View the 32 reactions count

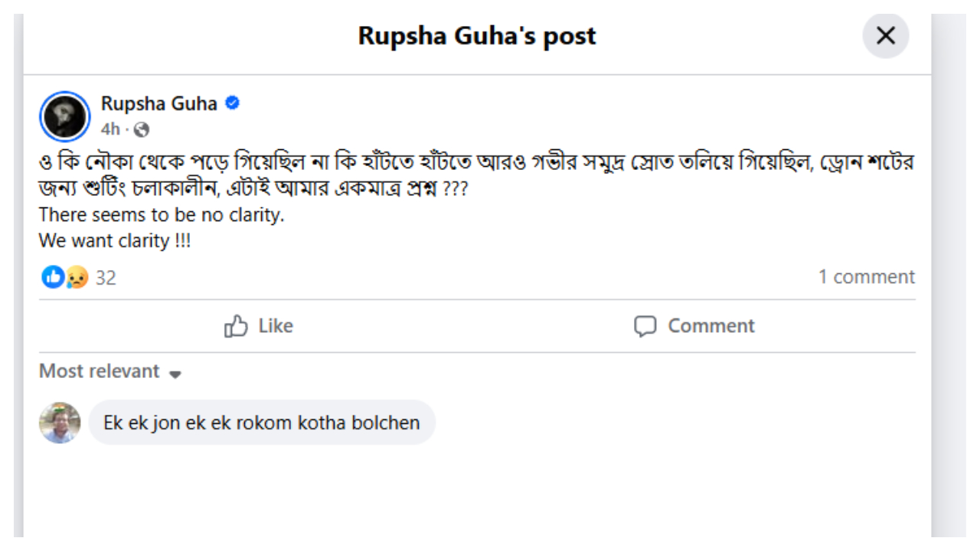(x=106, y=278)
